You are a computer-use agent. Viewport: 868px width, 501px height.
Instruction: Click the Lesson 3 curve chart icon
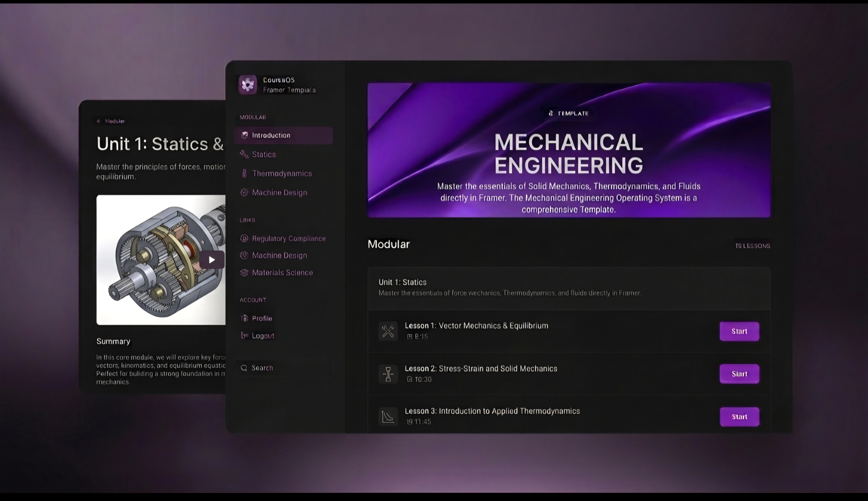[x=388, y=416]
